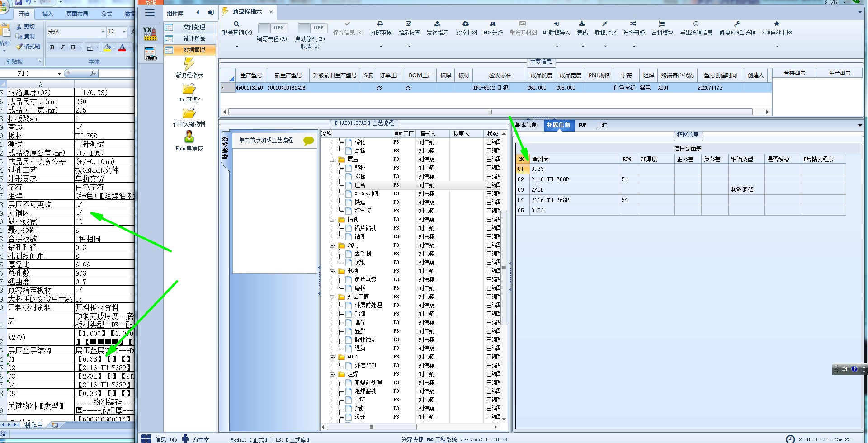Toggle Excel underline formatting
Screen dimensions: 868x443
(x=73, y=47)
